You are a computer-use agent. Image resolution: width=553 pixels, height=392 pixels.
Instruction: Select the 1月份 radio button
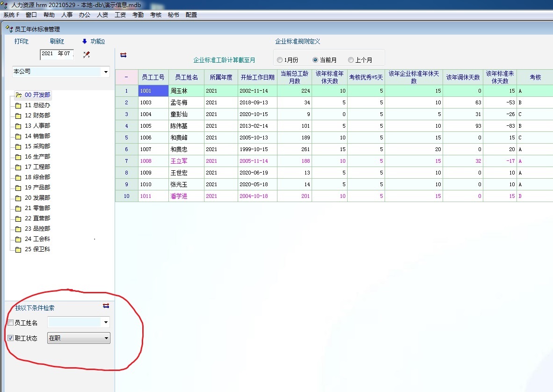click(x=280, y=60)
